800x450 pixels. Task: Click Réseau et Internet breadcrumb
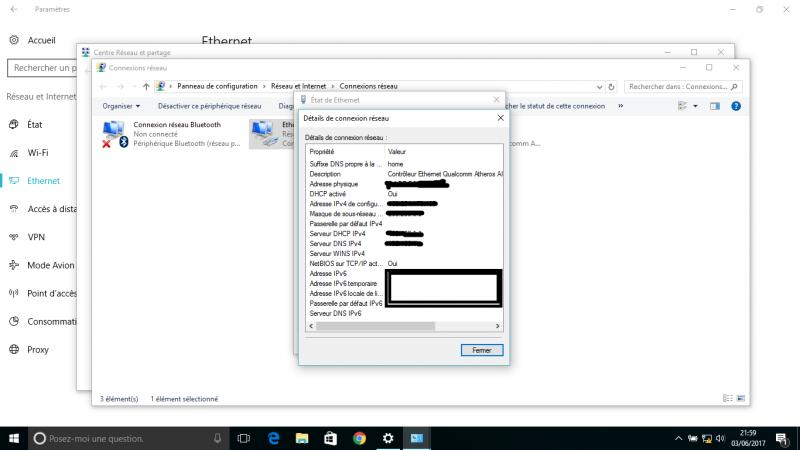coord(298,86)
